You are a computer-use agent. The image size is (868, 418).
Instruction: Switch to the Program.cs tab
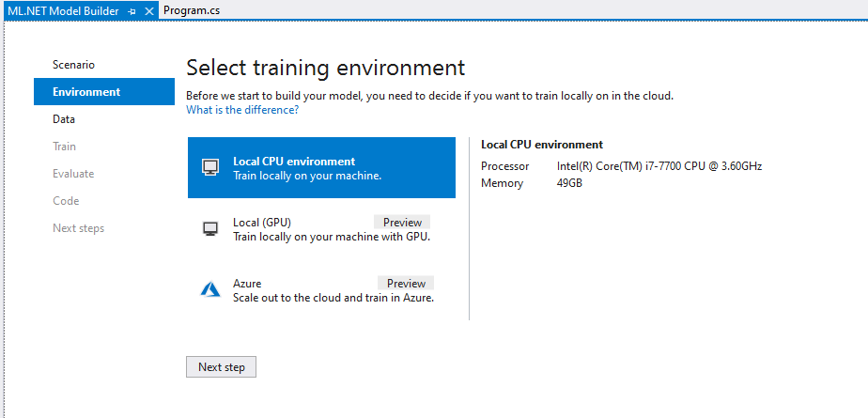pos(191,10)
